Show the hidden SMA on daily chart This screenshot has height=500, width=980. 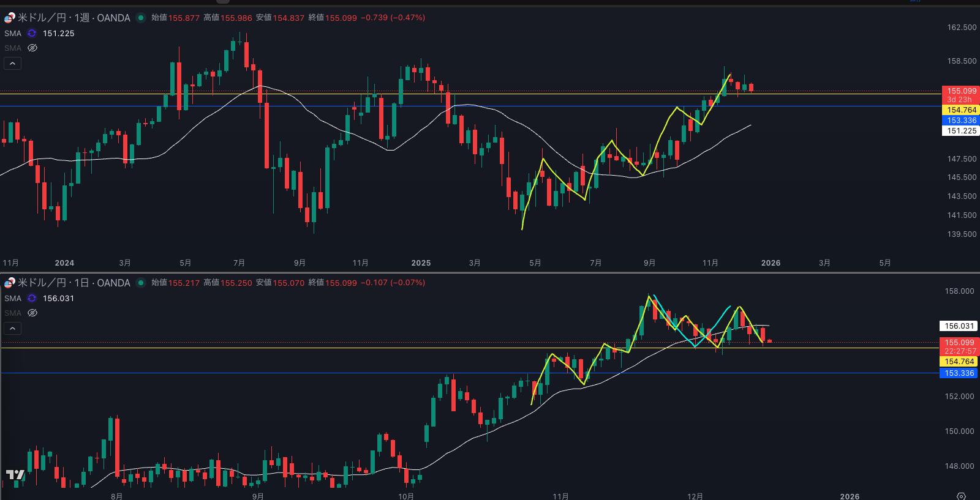32,313
